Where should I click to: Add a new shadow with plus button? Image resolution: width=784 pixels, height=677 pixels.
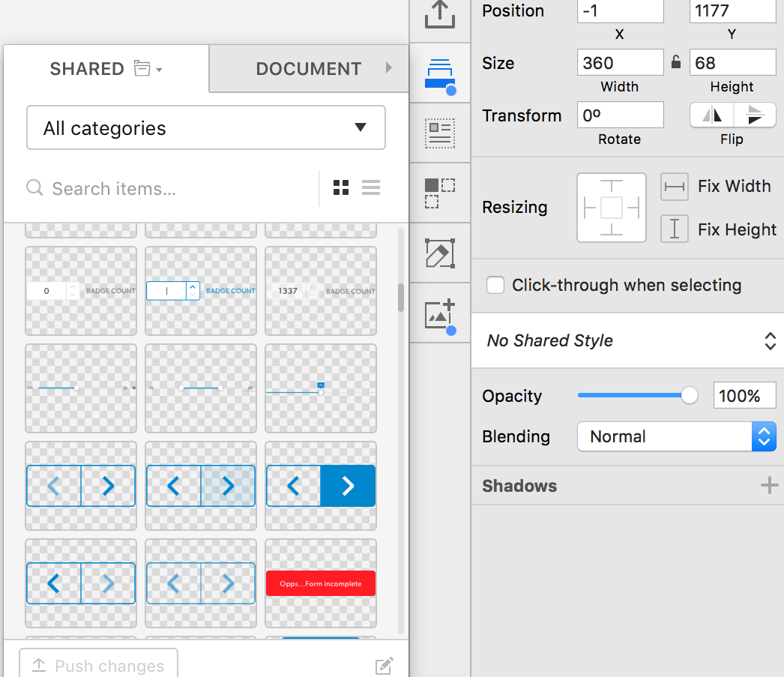click(769, 486)
